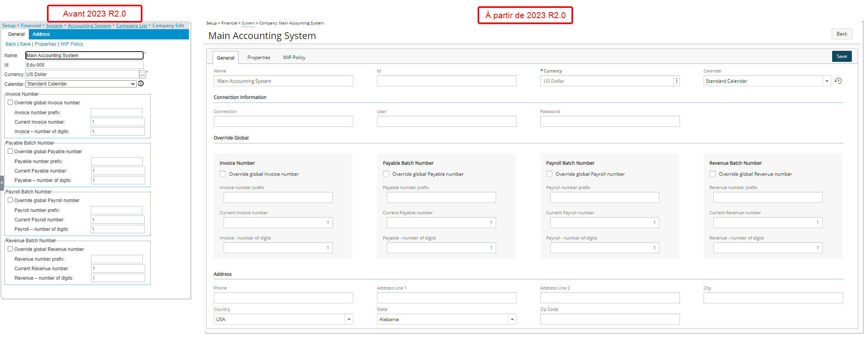Switch to WIP Policy tab in new layout
This screenshot has height=338, width=868.
(x=294, y=58)
